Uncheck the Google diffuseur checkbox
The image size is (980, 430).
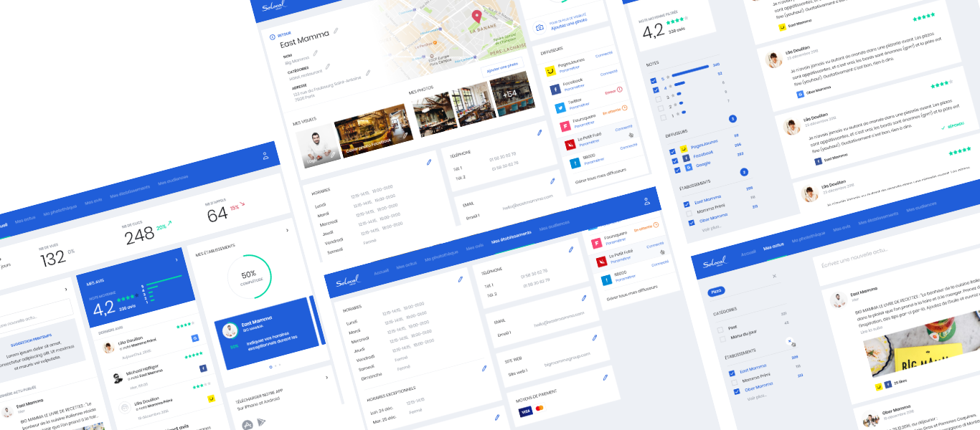(x=677, y=171)
